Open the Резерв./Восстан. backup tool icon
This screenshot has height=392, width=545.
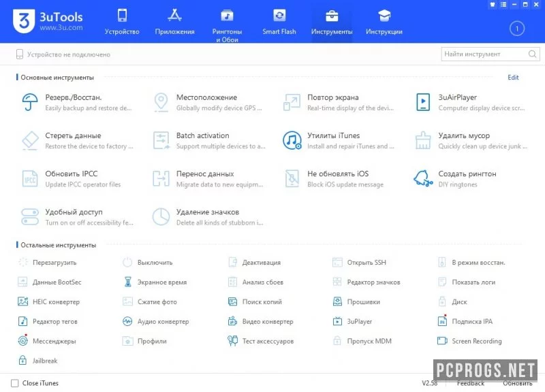(x=30, y=102)
